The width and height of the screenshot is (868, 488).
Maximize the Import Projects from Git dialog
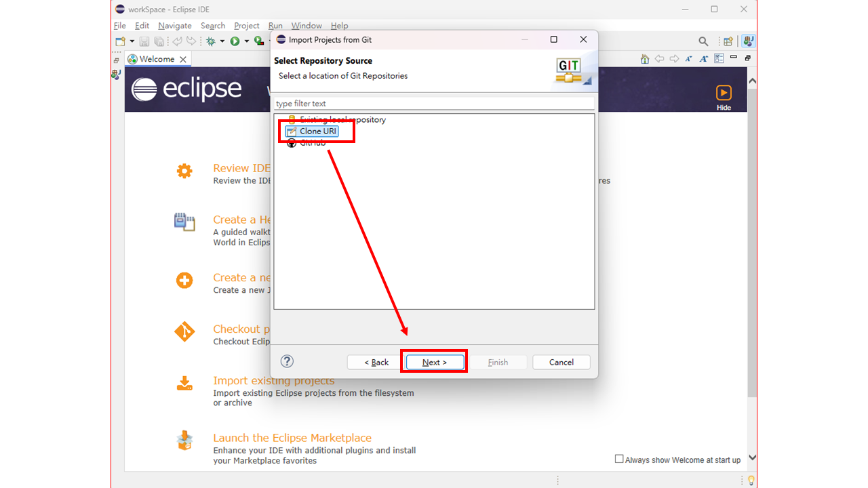click(x=554, y=39)
